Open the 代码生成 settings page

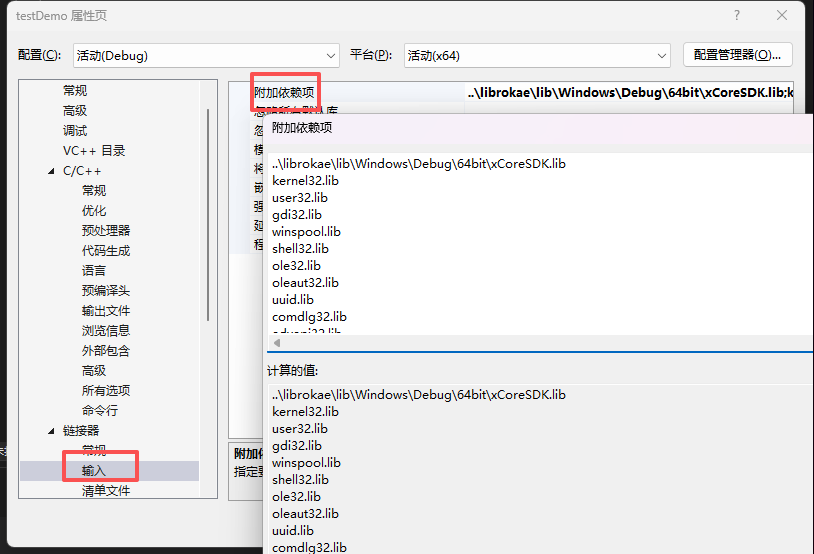pos(106,251)
